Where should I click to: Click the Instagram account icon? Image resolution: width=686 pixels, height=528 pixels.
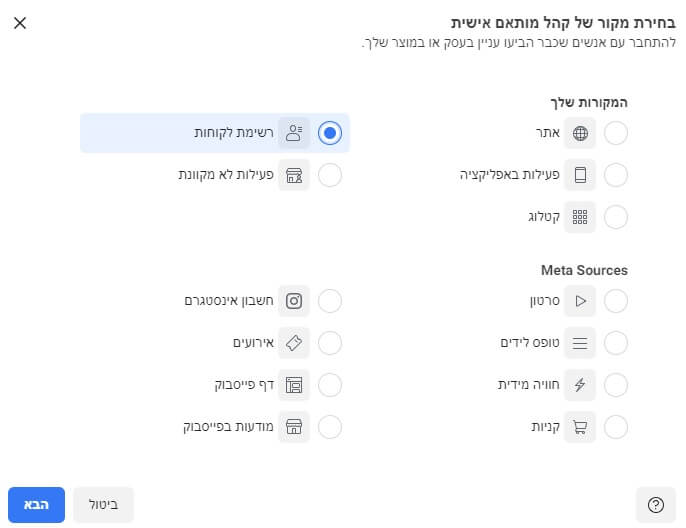(294, 301)
